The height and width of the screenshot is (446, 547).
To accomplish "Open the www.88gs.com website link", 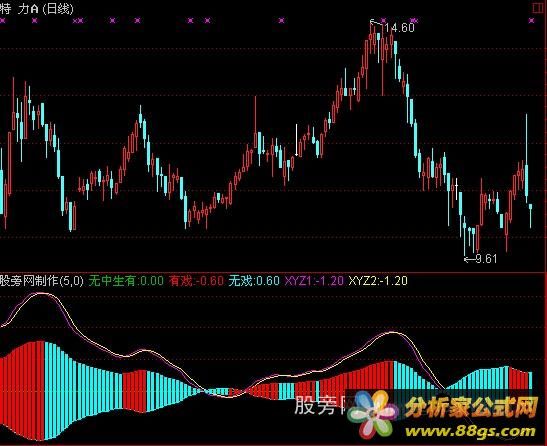I will 470,431.
